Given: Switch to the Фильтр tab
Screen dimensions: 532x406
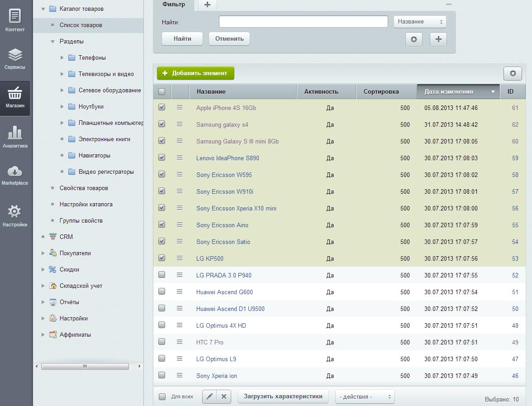Looking at the screenshot, I should [173, 5].
